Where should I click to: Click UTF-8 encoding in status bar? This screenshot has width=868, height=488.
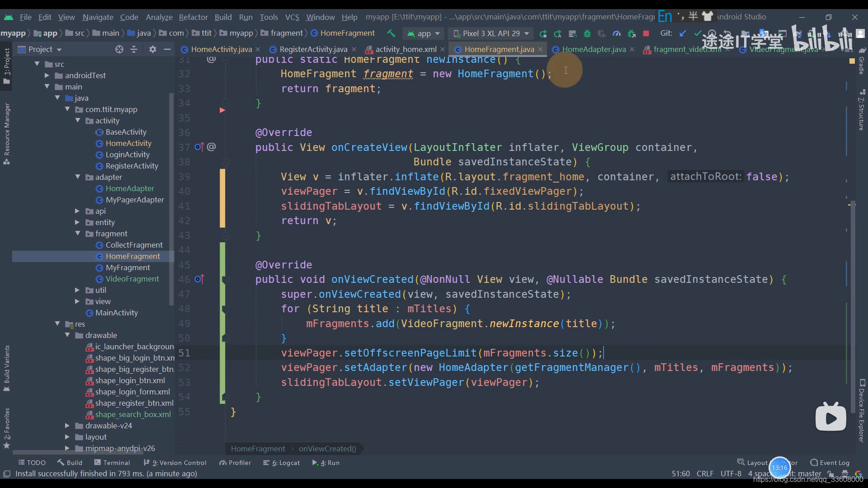pos(731,474)
